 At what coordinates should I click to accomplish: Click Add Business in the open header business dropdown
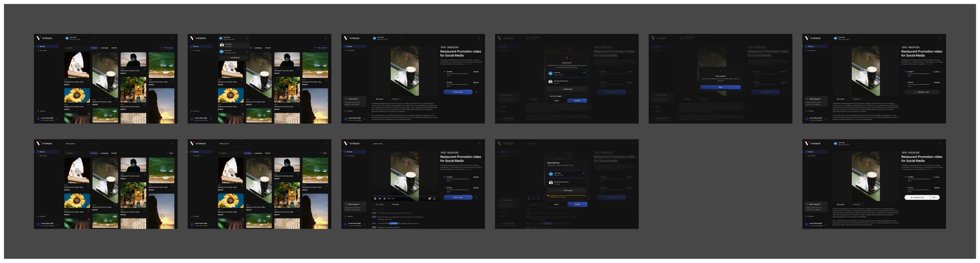click(x=234, y=57)
